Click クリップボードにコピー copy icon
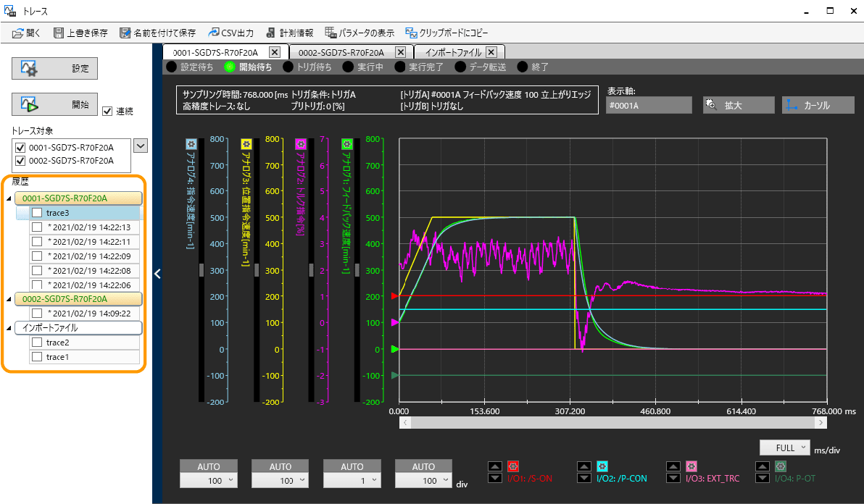 [411, 33]
